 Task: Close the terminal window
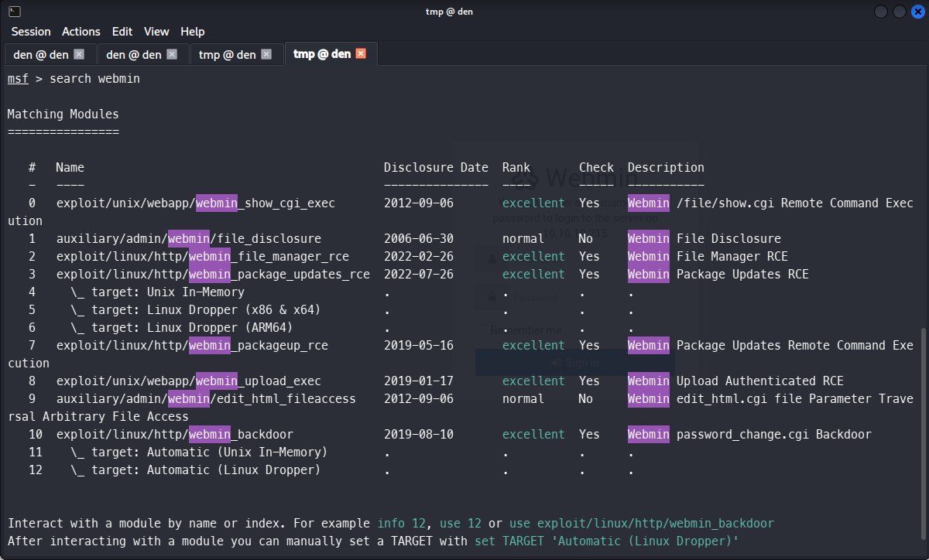pos(917,12)
